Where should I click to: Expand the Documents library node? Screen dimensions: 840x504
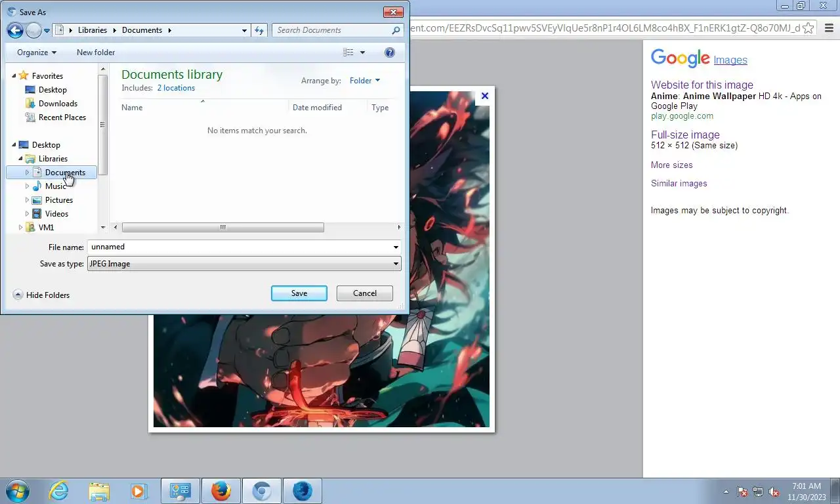27,173
